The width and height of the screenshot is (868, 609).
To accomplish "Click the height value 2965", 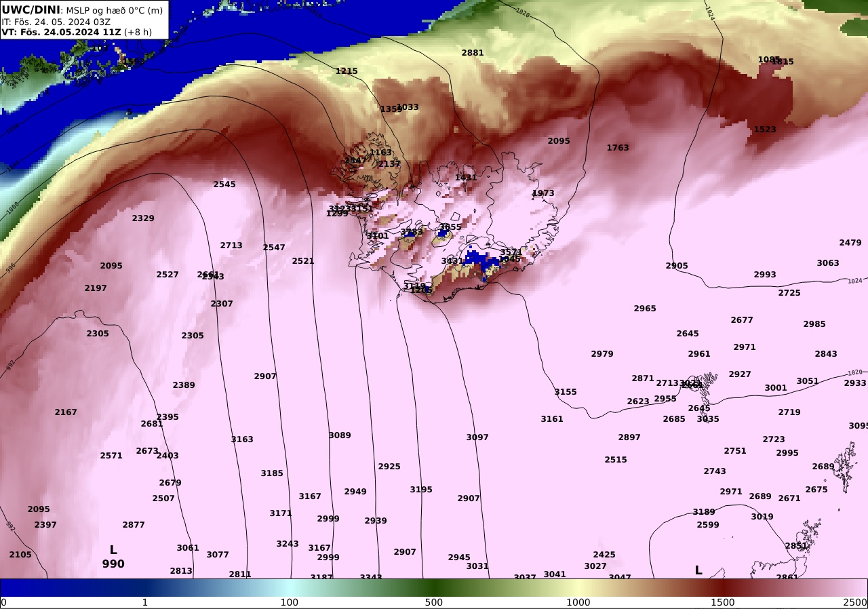I will 645,309.
